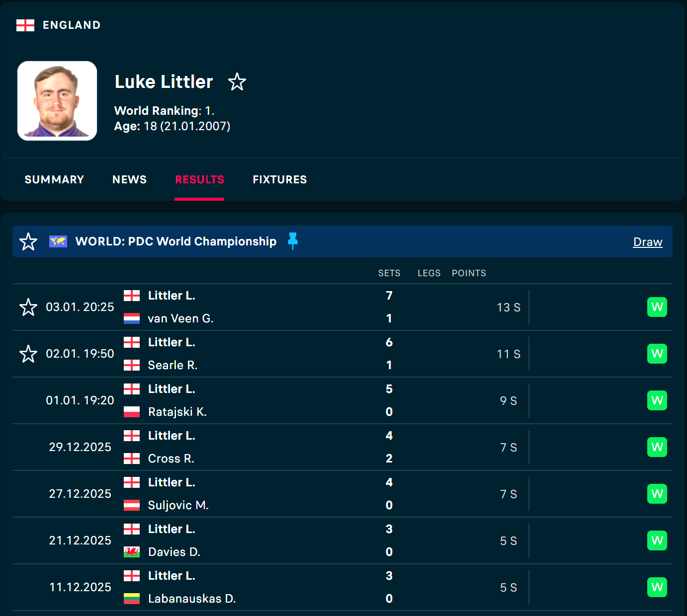Click the 11.12.2025 match date
Viewport: 687px width, 616px height.
80,587
